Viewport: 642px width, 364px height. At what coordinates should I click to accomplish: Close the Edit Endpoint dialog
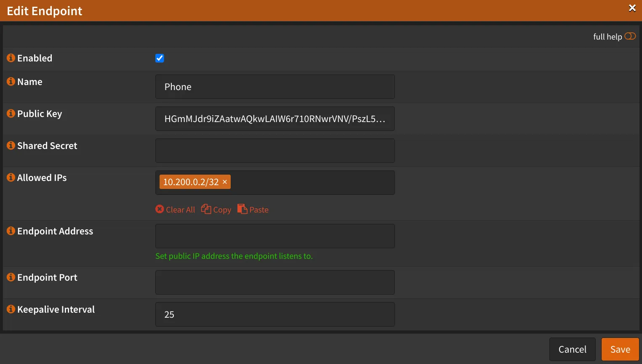tap(632, 8)
